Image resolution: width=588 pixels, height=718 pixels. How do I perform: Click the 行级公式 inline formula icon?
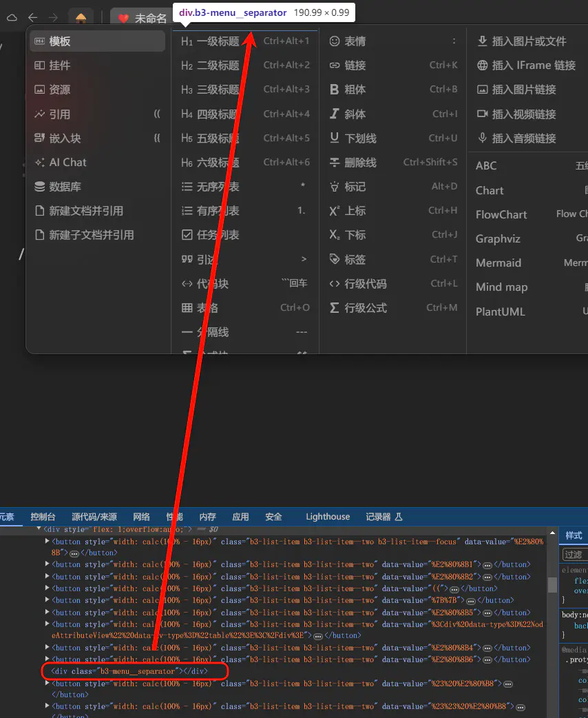click(335, 308)
